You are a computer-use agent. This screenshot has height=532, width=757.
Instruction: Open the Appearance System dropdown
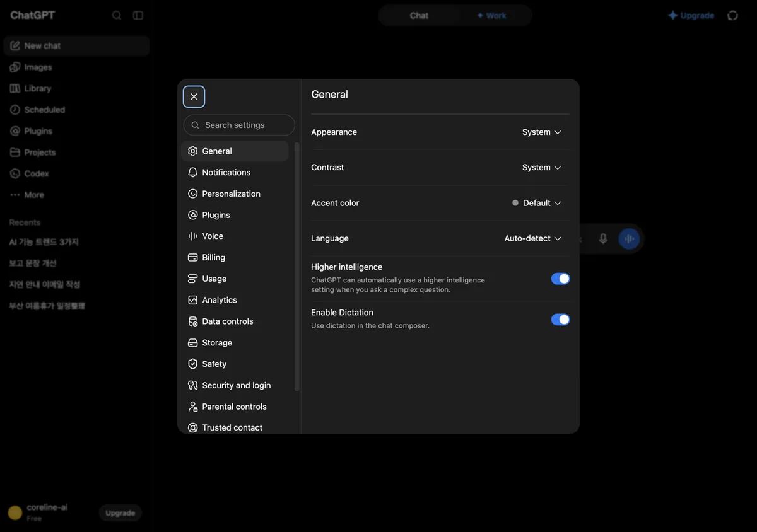click(x=541, y=132)
